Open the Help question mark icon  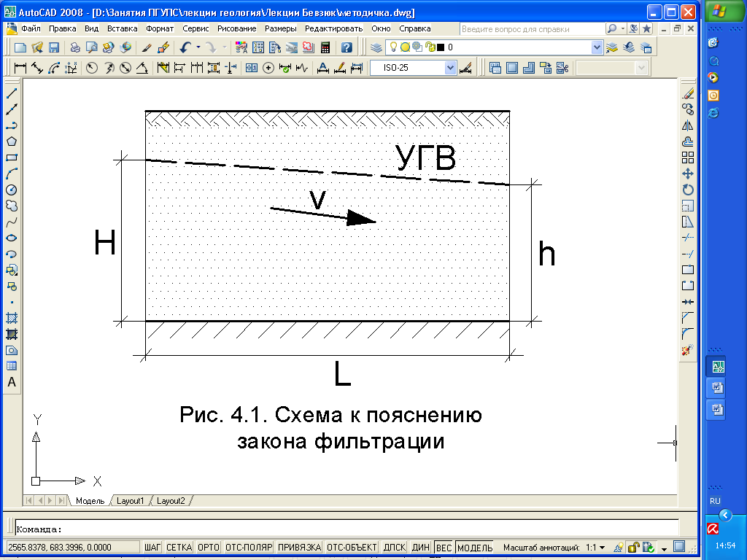(347, 47)
